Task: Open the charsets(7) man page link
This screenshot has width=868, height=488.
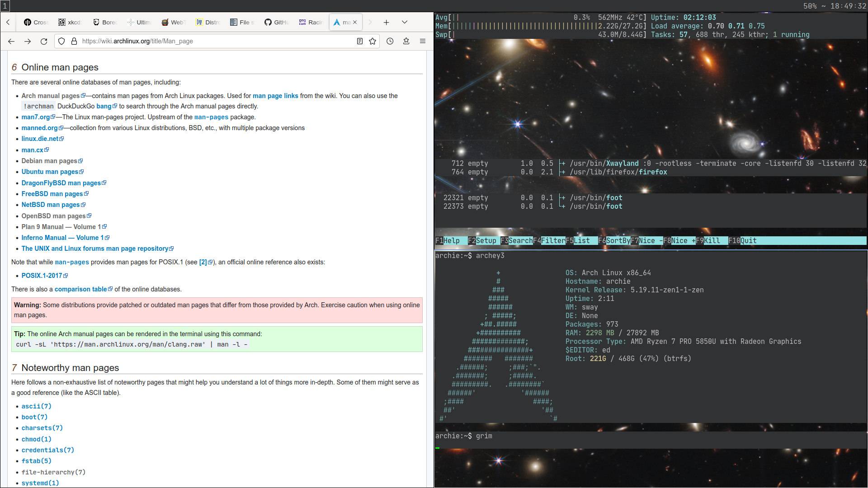Action: coord(42,428)
